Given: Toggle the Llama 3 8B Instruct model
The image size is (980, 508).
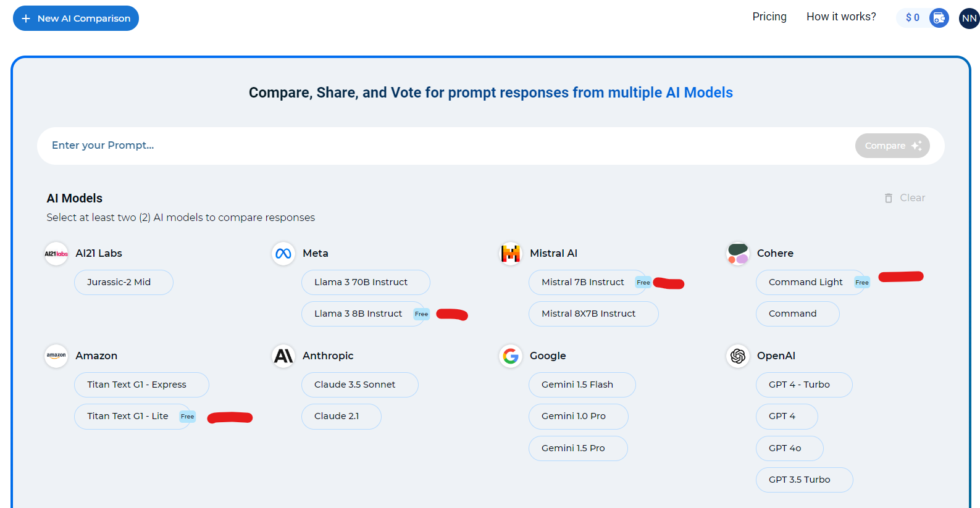Looking at the screenshot, I should pyautogui.click(x=364, y=314).
